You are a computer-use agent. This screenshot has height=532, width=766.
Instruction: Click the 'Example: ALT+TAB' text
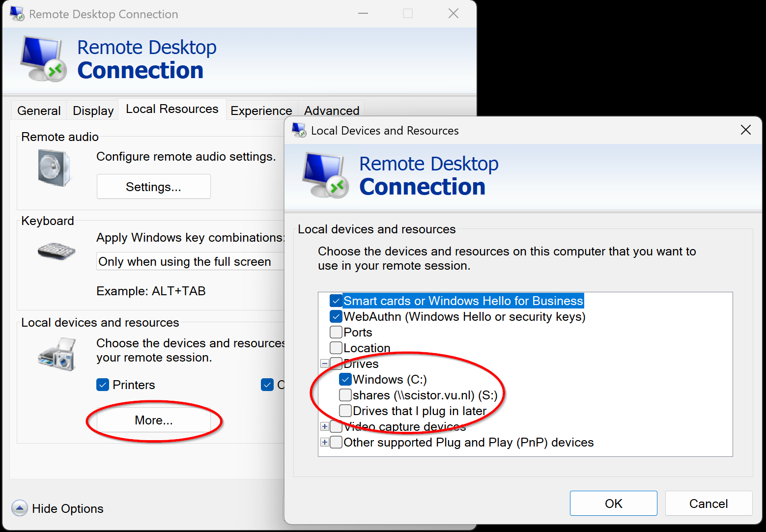pyautogui.click(x=151, y=291)
